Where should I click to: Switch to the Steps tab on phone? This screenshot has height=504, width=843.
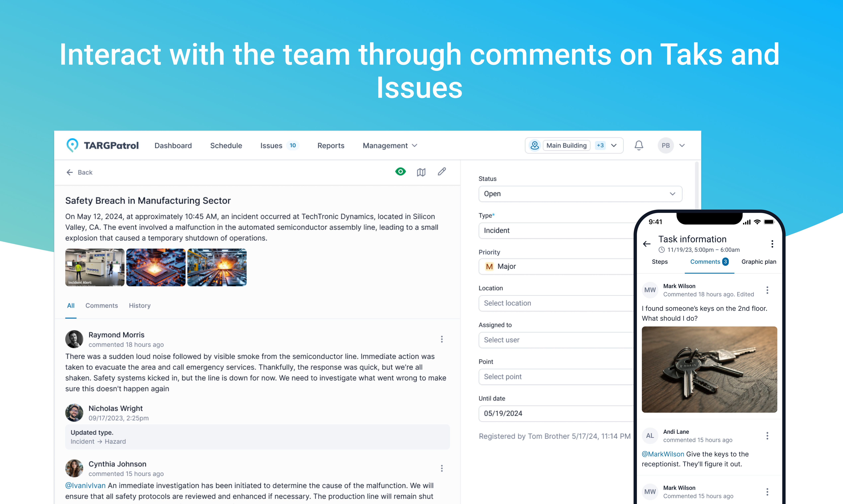pos(660,262)
